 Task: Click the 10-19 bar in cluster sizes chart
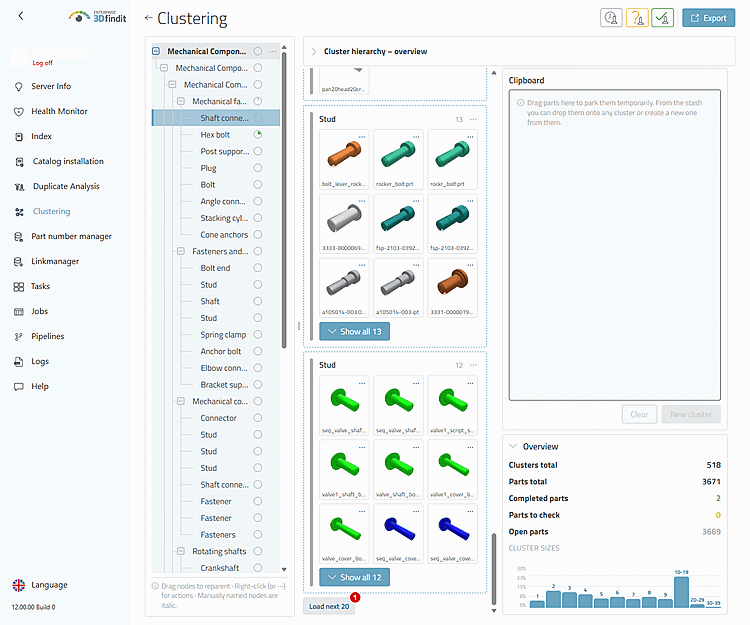[681, 592]
